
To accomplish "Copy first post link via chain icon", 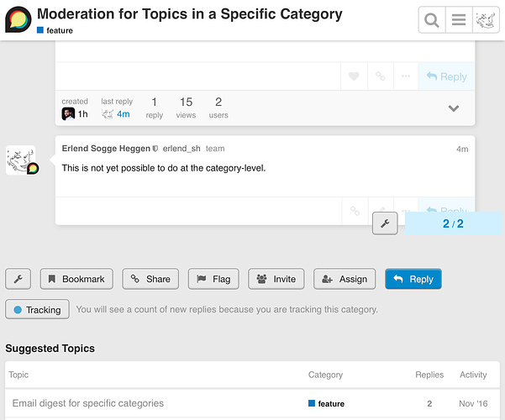I will pyautogui.click(x=381, y=76).
